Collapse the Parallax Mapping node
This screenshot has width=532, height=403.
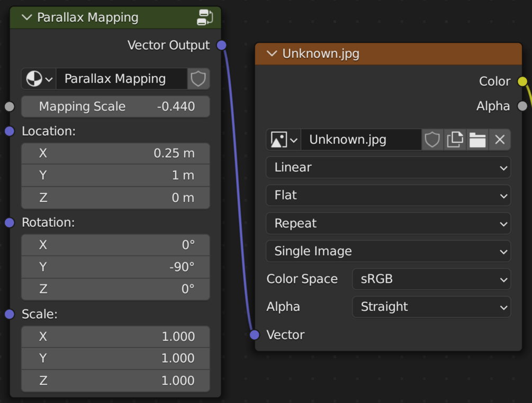(26, 17)
